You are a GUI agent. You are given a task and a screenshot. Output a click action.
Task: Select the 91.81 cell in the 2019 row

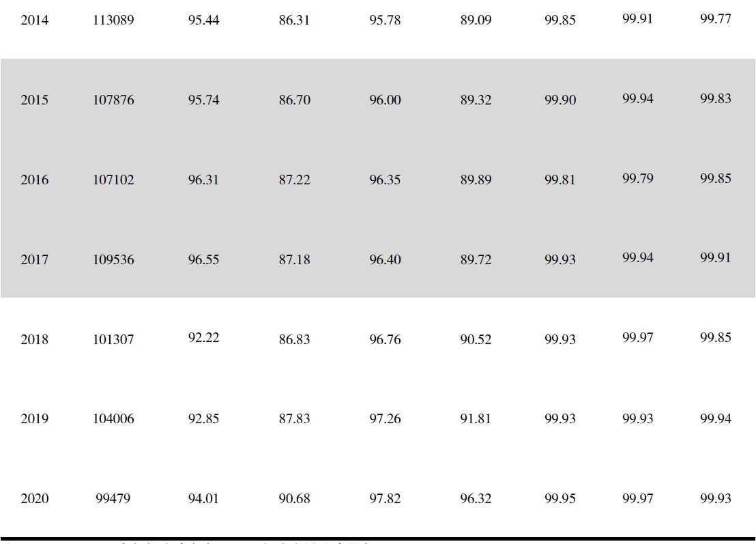476,419
